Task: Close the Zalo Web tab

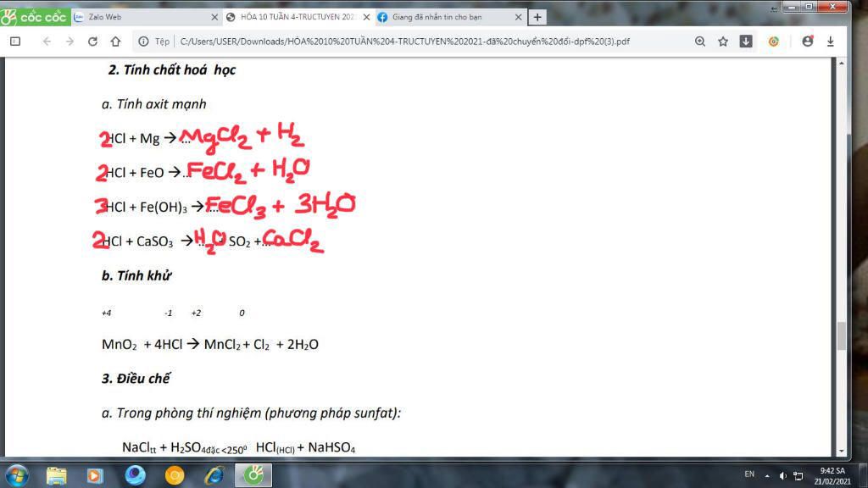Action: [x=214, y=17]
